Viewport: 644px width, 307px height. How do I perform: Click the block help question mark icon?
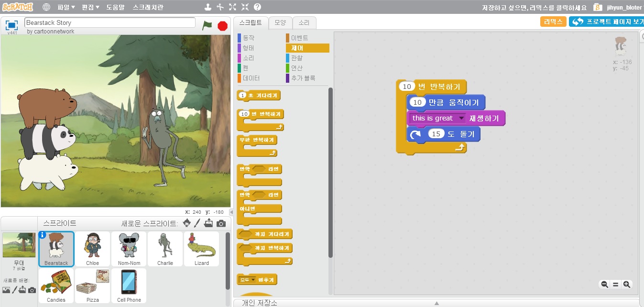click(x=257, y=7)
